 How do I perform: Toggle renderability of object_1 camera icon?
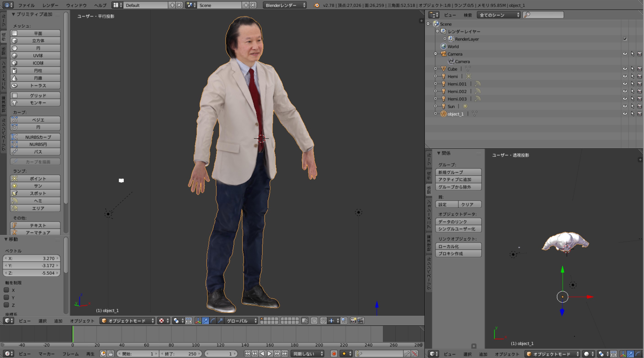(640, 114)
